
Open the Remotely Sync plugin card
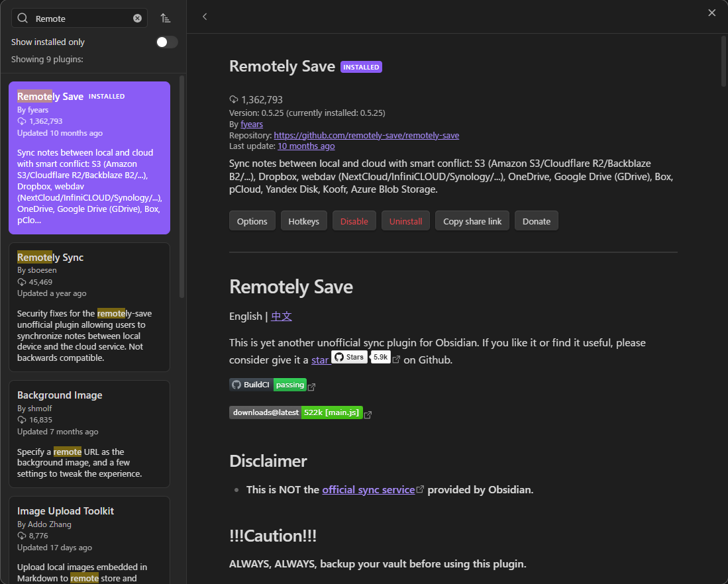(x=89, y=307)
